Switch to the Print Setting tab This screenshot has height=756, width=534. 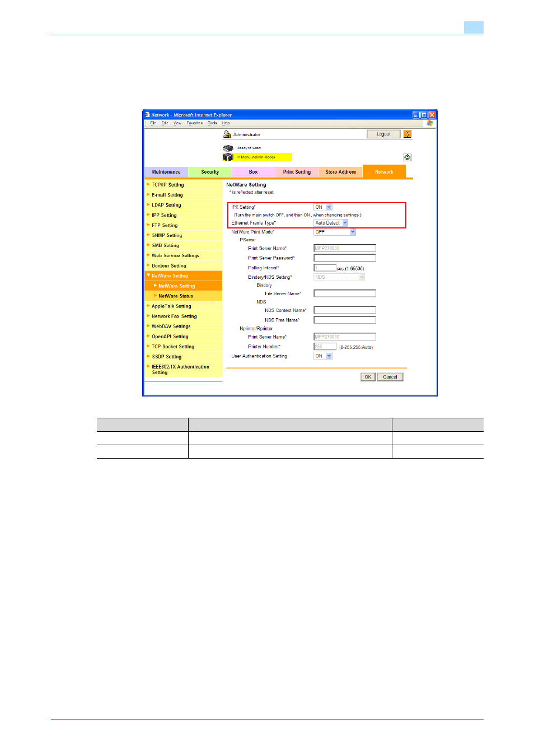(297, 172)
